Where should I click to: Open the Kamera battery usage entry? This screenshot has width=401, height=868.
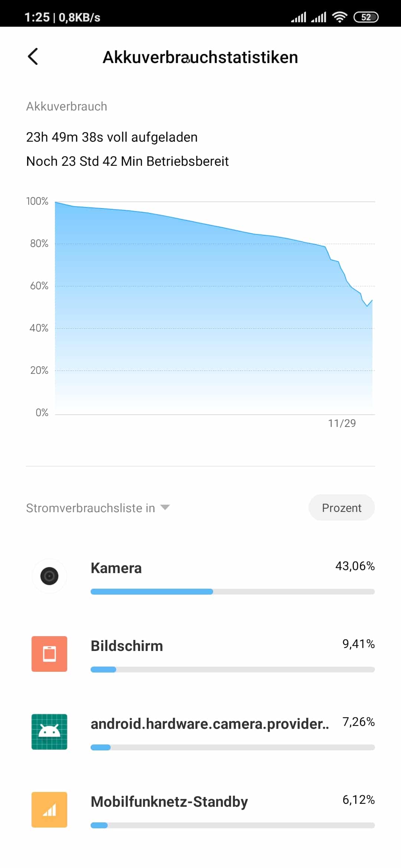coord(200,576)
